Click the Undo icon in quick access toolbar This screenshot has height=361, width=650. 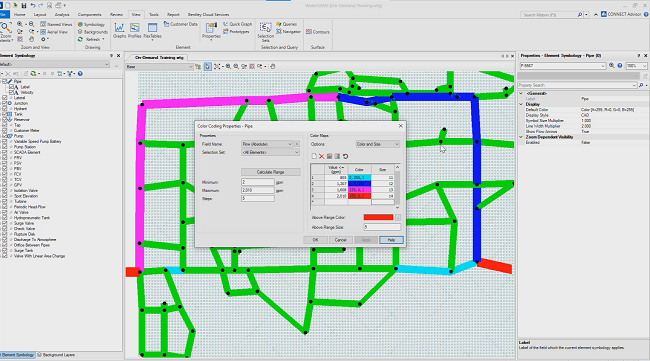pyautogui.click(x=33, y=5)
